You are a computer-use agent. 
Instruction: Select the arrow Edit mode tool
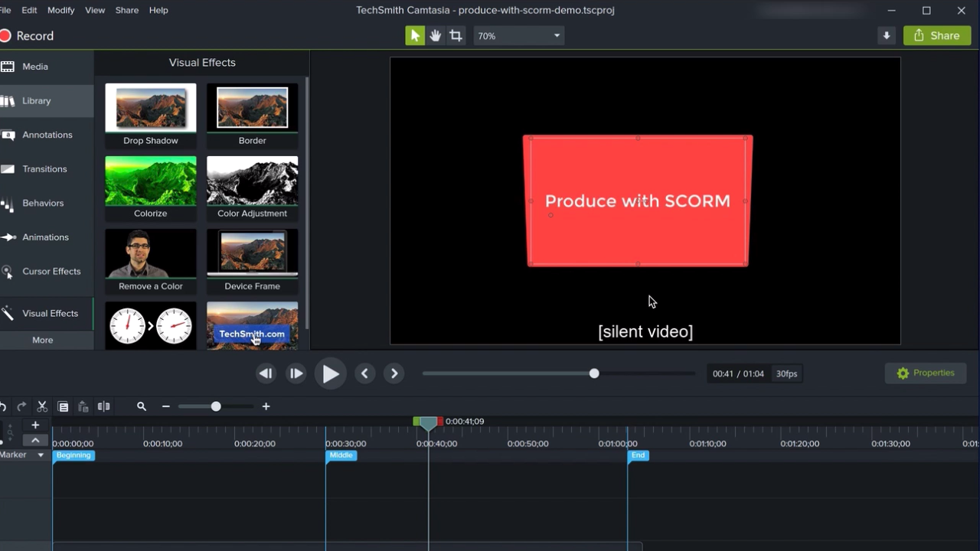[415, 36]
